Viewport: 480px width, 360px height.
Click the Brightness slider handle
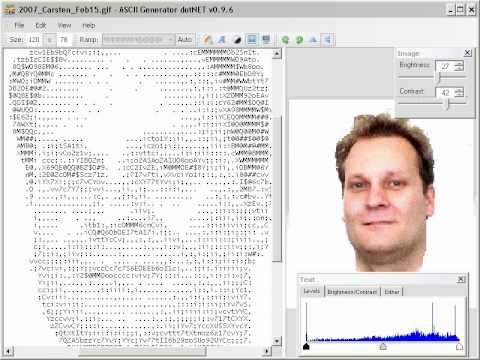(x=439, y=77)
